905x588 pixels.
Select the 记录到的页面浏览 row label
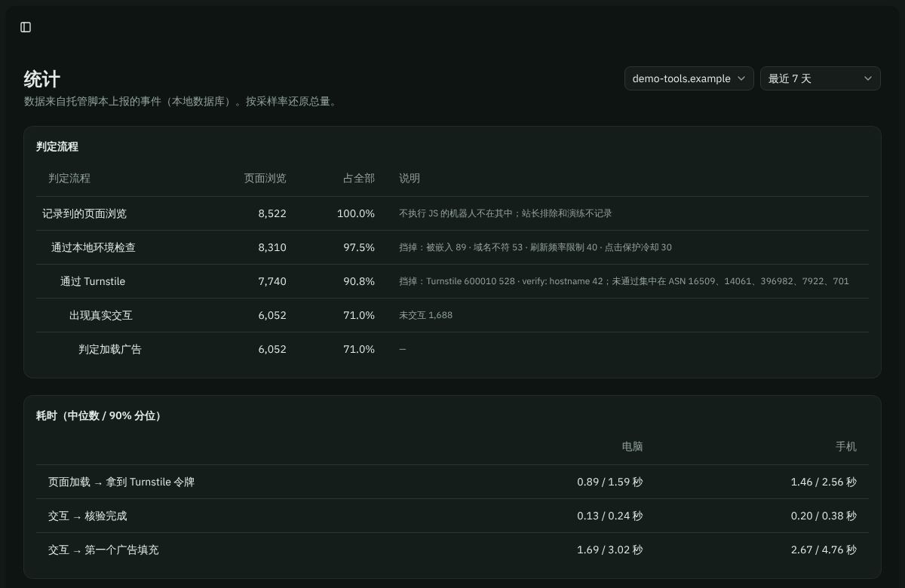(84, 213)
